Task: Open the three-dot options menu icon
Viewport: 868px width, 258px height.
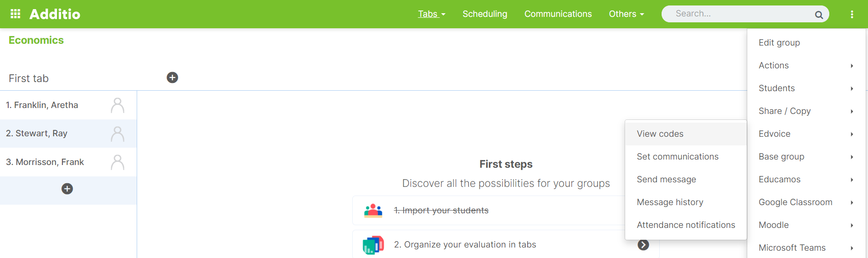Action: tap(852, 14)
